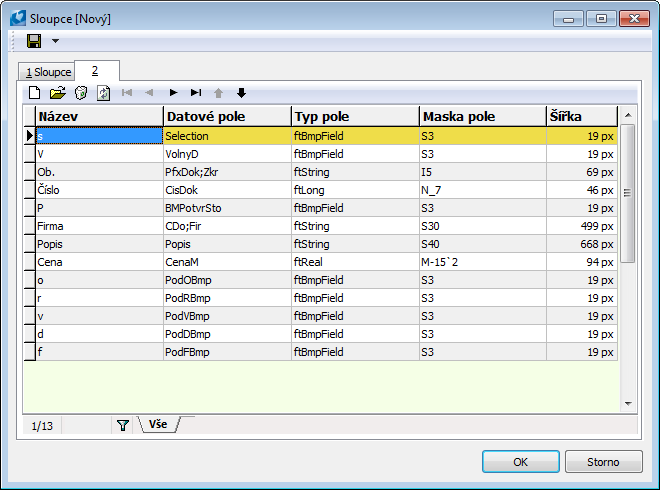
Task: Cancel with the Storno button
Action: click(603, 462)
